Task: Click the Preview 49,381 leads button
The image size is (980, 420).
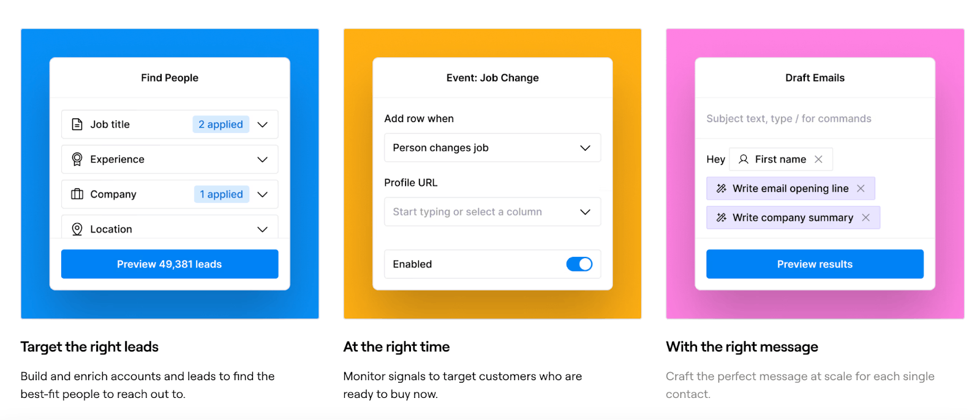Action: [170, 264]
